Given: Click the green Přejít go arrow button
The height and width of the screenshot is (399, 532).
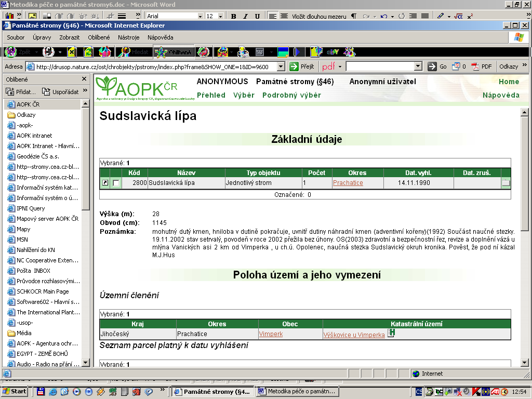Looking at the screenshot, I should (294, 66).
